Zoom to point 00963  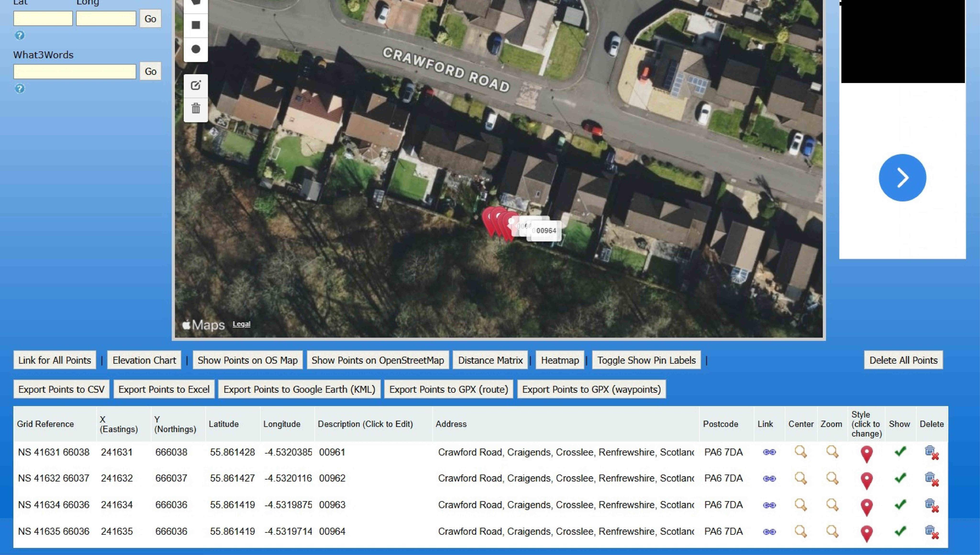[832, 505]
